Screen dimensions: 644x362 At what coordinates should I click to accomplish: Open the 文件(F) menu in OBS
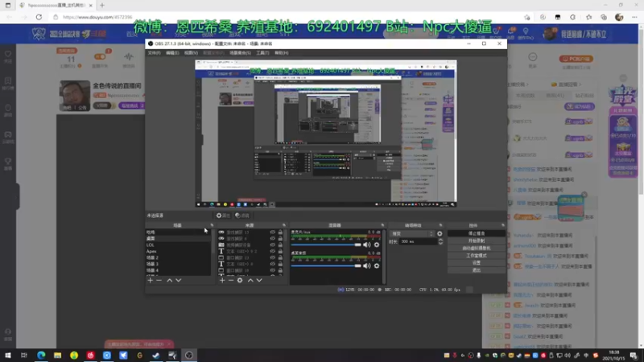[154, 53]
